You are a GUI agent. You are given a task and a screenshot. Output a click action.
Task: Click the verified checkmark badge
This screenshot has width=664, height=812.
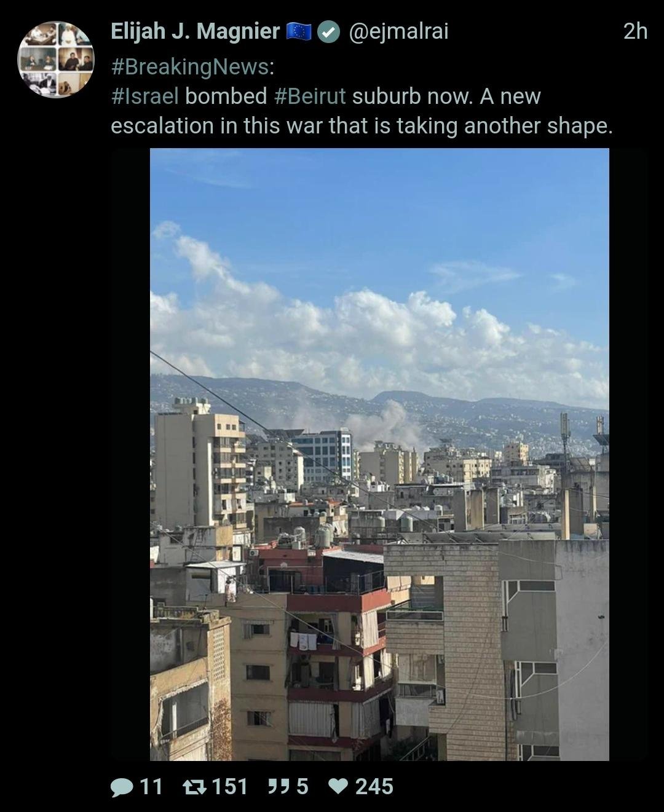[329, 32]
